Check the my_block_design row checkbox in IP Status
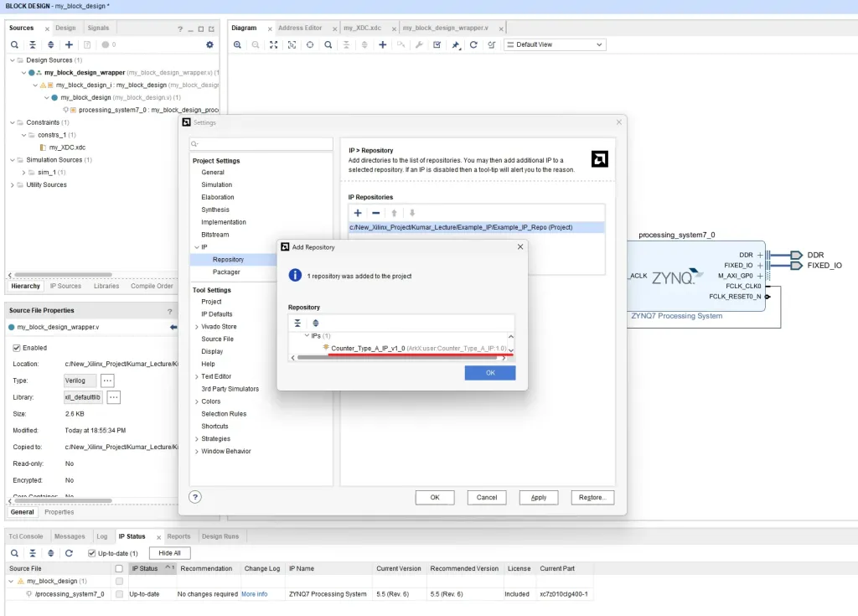858x616 pixels. pyautogui.click(x=119, y=581)
